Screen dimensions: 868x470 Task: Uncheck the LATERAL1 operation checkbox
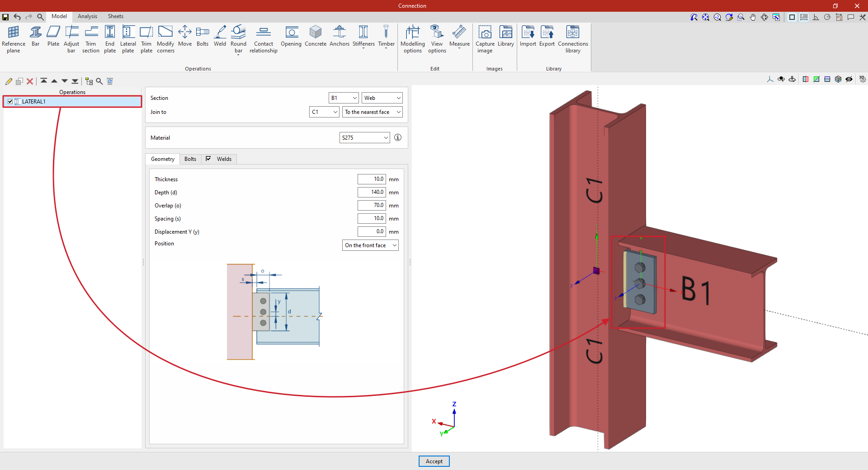point(10,102)
